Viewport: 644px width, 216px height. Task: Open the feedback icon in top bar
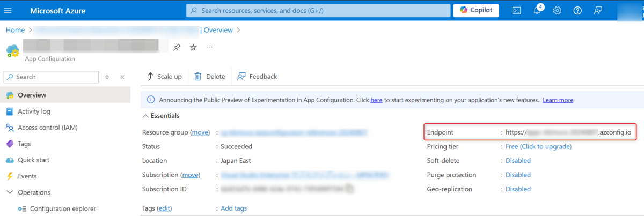point(598,11)
